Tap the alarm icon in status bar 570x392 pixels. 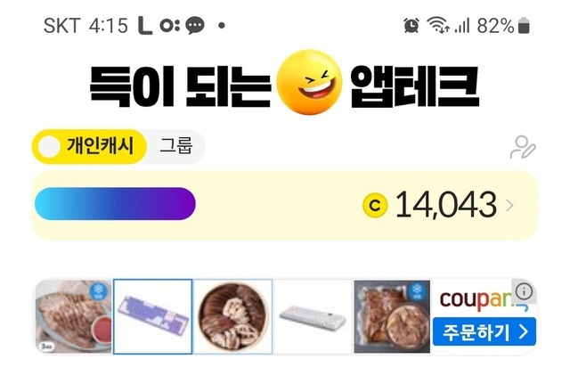(x=411, y=25)
